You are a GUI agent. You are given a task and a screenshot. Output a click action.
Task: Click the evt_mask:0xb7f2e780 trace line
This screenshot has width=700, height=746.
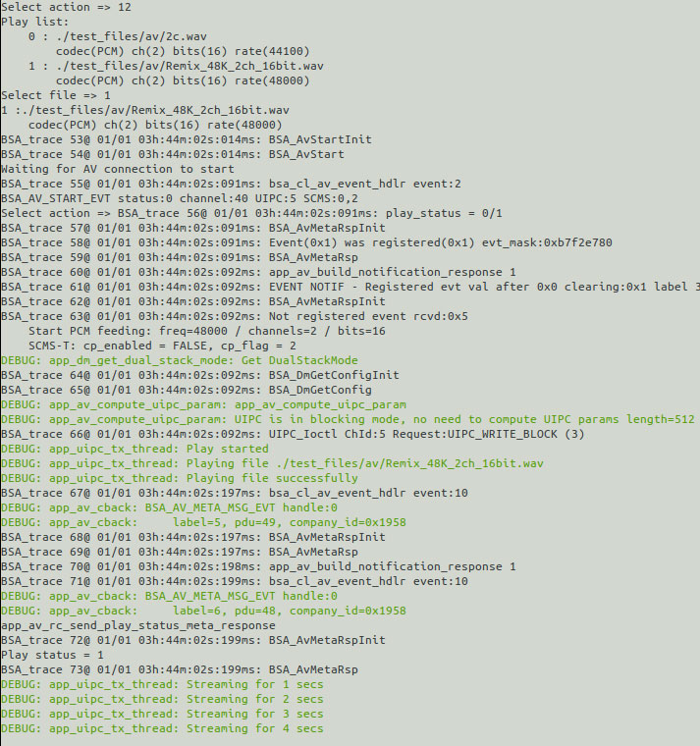pos(306,243)
